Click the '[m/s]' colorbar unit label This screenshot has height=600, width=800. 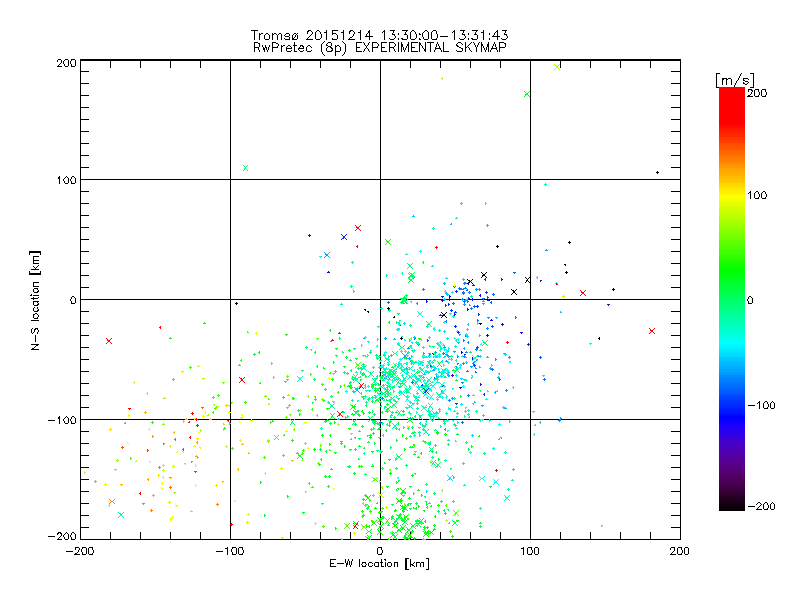[735, 80]
